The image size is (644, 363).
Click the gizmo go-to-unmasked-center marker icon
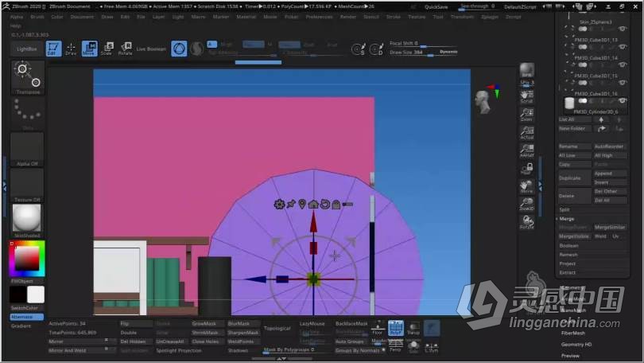pyautogui.click(x=302, y=204)
